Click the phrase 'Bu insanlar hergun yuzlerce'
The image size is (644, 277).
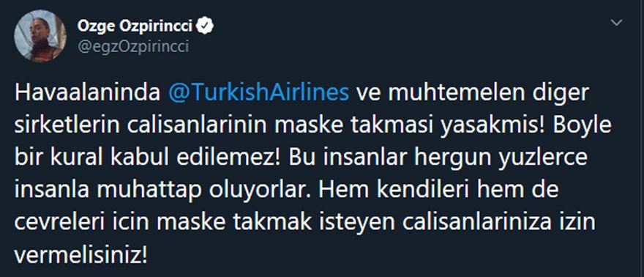click(436, 158)
